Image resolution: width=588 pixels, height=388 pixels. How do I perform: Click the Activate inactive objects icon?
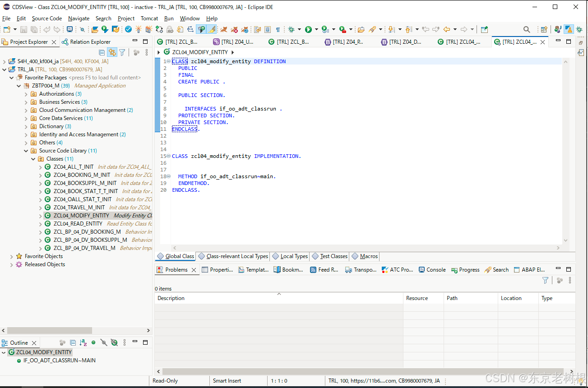click(148, 29)
